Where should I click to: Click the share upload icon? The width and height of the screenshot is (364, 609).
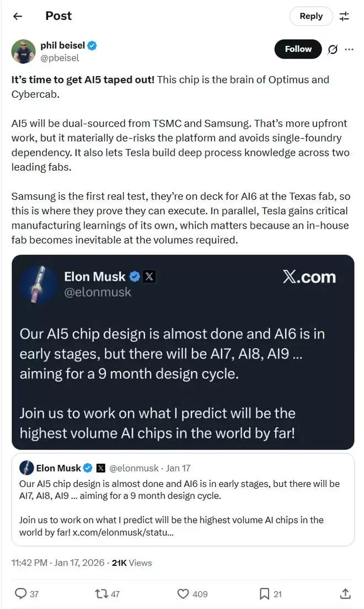pos(345,594)
